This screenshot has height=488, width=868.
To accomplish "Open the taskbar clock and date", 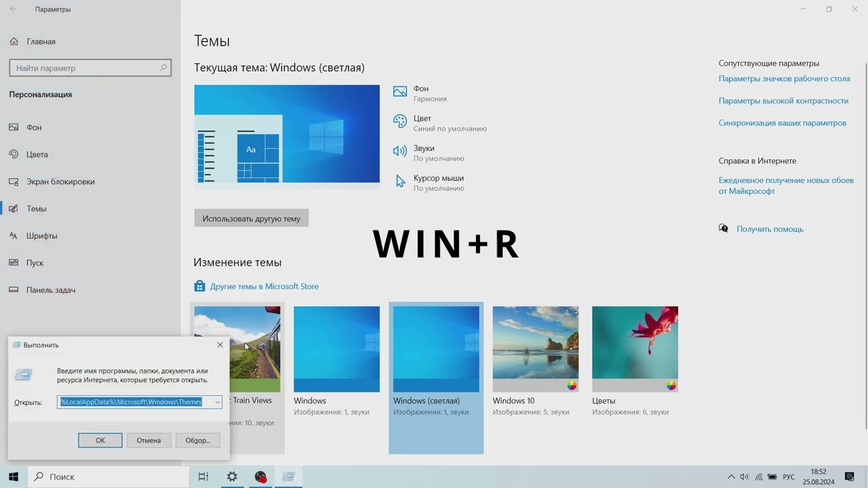I will point(818,476).
